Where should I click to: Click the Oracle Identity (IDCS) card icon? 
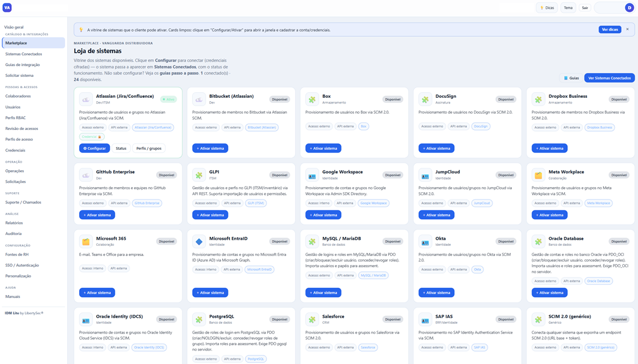point(86,319)
